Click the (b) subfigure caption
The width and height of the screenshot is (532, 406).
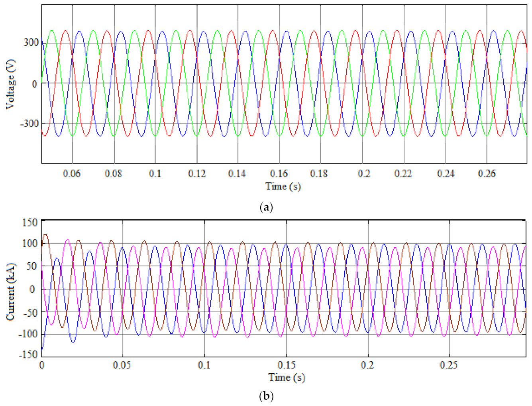(266, 396)
